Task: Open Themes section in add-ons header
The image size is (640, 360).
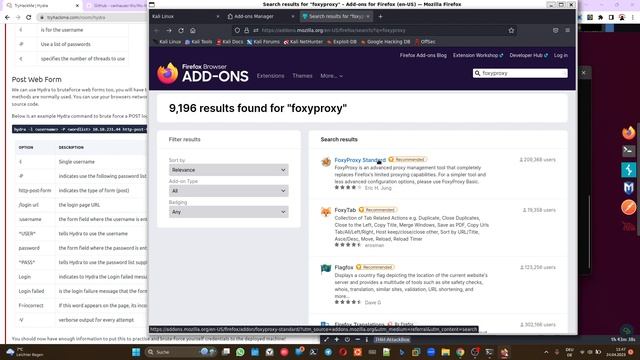Action: 302,76
